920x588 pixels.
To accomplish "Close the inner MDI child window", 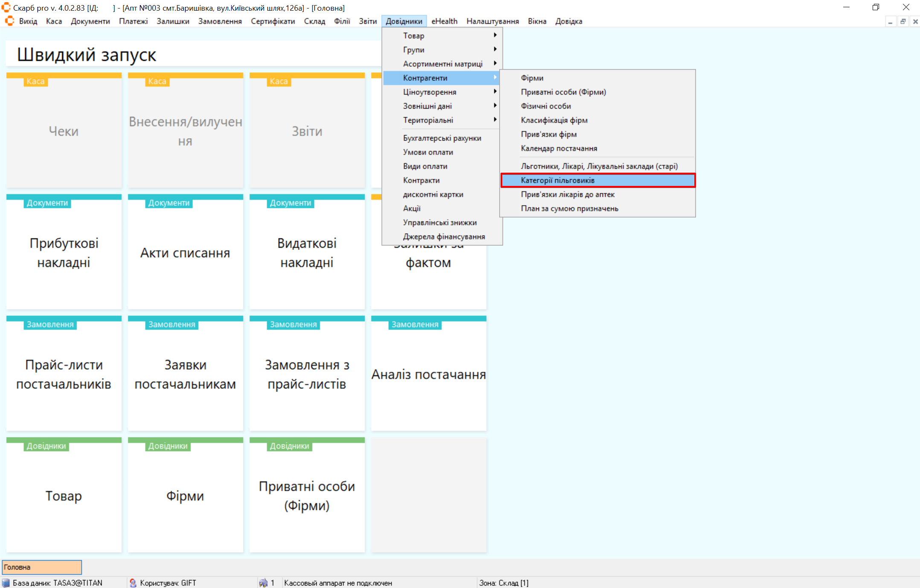I will pos(915,21).
